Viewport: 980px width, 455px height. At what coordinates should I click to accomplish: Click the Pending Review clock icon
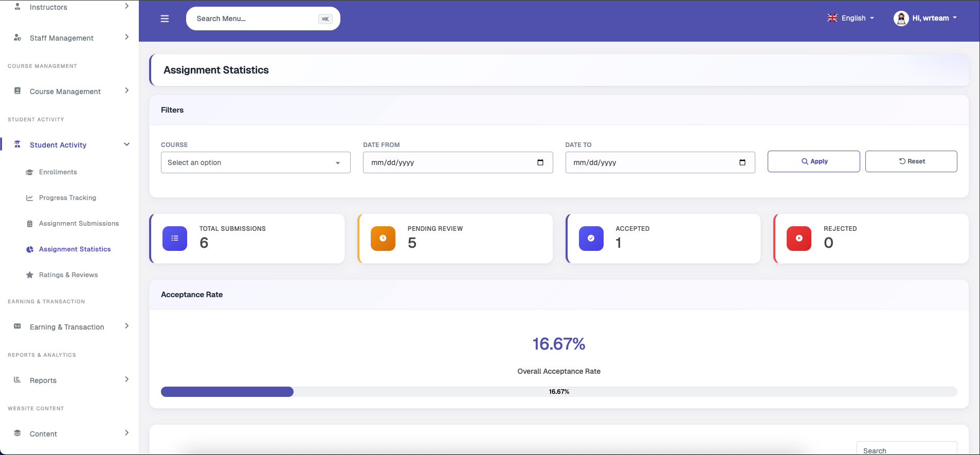pos(383,239)
